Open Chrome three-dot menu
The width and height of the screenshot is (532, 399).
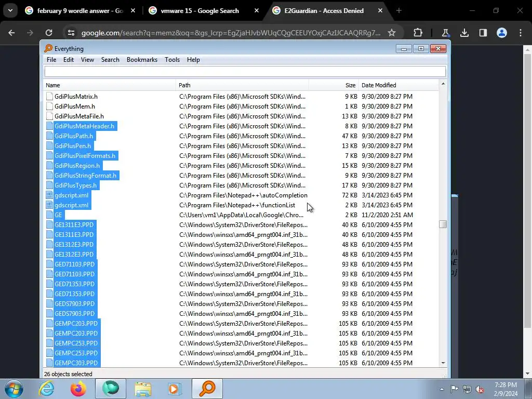tap(521, 33)
